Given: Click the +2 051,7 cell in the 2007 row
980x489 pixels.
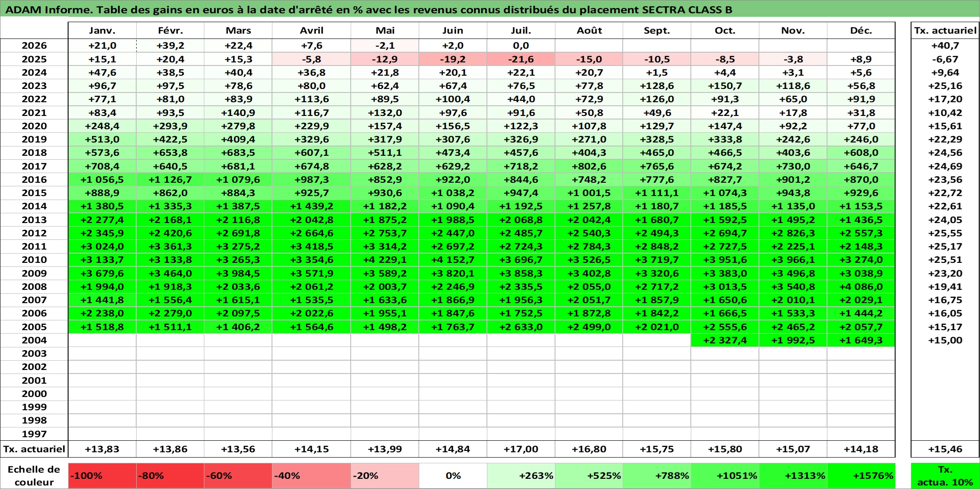Looking at the screenshot, I should pyautogui.click(x=589, y=300).
